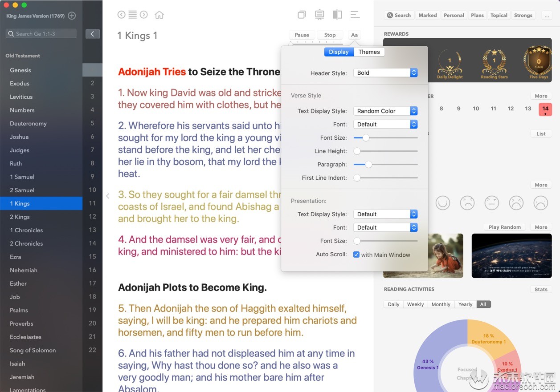This screenshot has height=392, width=560.
Task: Open the Personal tab
Action: (454, 15)
